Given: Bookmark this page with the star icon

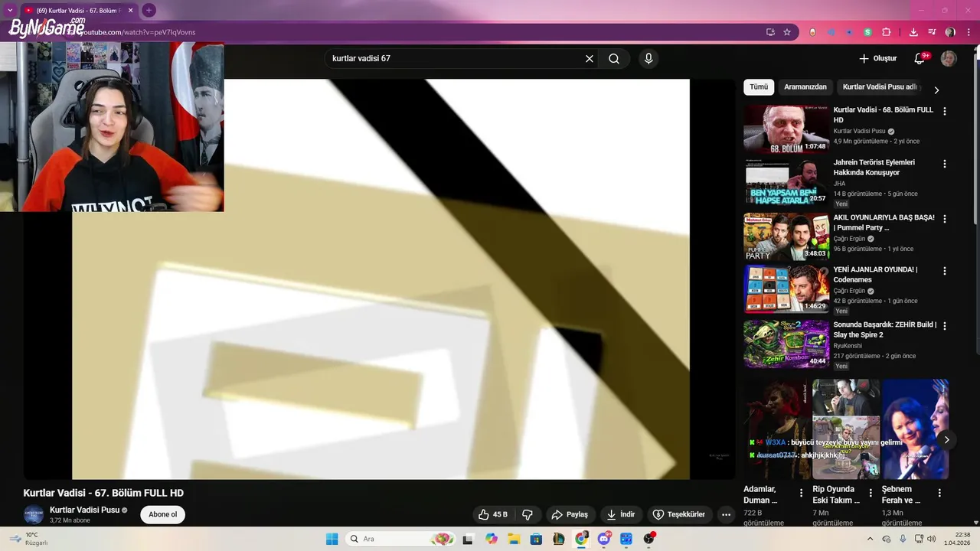Looking at the screenshot, I should (x=787, y=32).
